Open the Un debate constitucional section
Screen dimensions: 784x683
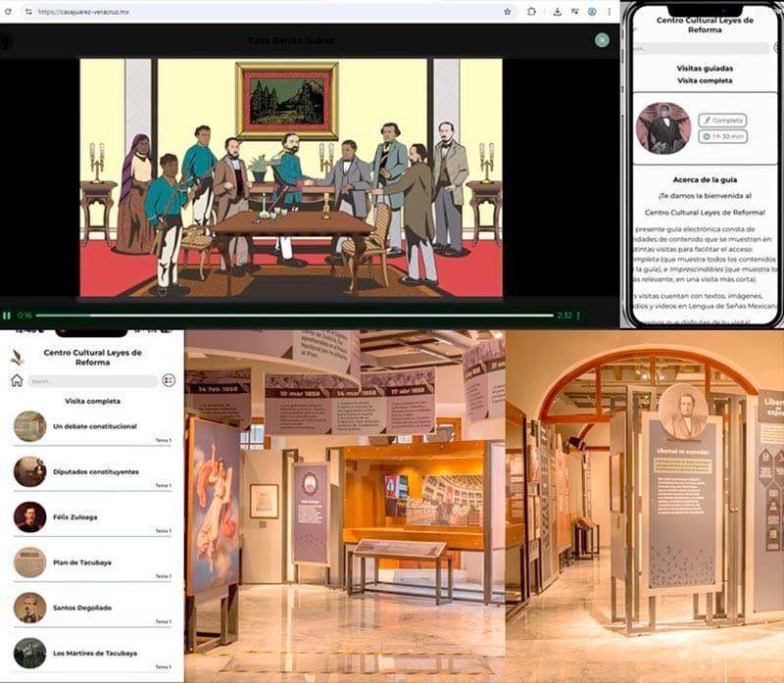point(95,428)
